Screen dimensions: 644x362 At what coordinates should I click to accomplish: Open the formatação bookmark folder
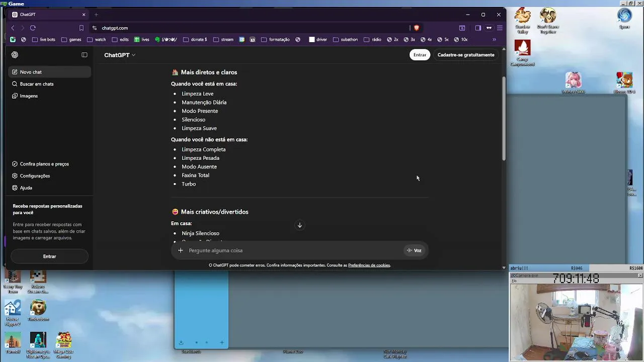click(275, 40)
